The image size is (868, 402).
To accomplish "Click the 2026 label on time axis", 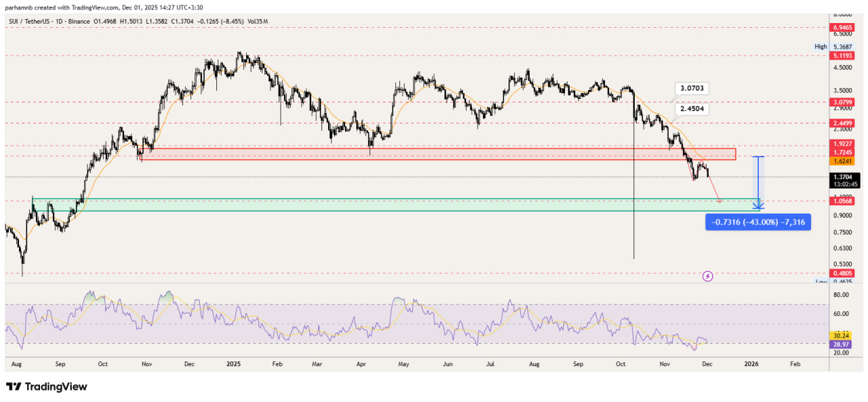I will [751, 364].
